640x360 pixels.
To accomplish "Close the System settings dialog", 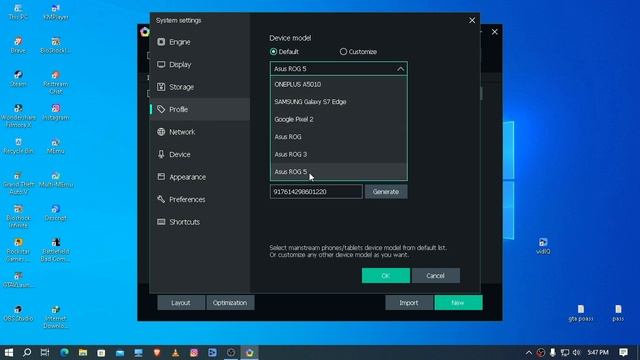I will [472, 20].
